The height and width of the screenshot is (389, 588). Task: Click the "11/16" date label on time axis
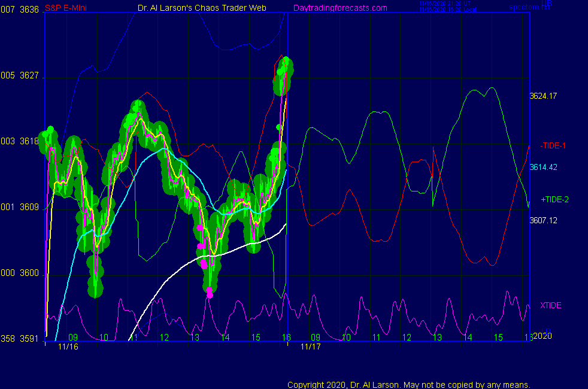[68, 347]
